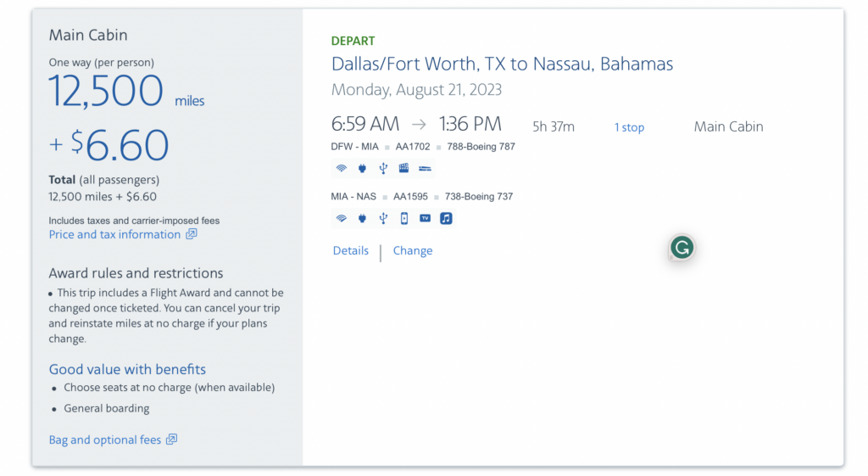Viewport: 868px width, 476px height.
Task: Click large + $6.60 fee amount
Action: pyautogui.click(x=108, y=145)
